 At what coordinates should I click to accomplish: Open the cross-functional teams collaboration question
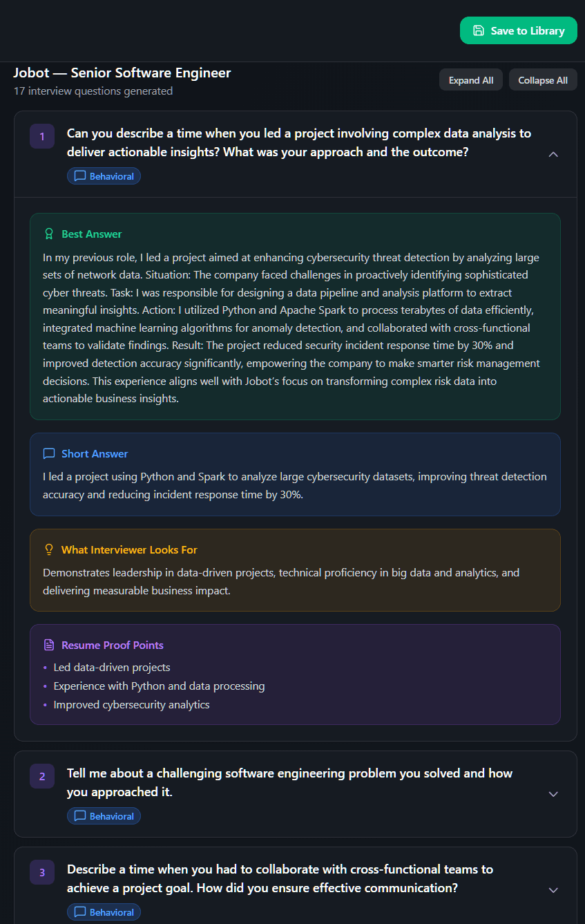point(280,878)
